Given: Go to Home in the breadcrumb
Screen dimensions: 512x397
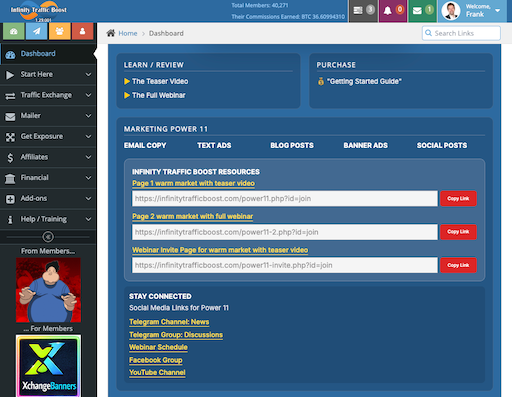Looking at the screenshot, I should click(x=128, y=33).
